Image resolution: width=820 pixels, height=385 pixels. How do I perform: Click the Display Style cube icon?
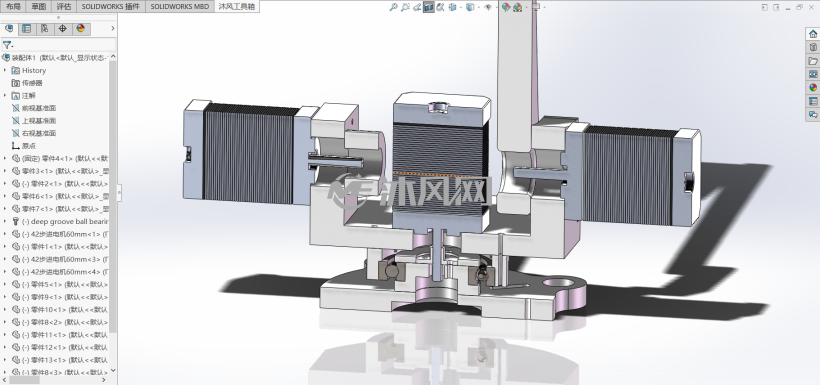(470, 7)
